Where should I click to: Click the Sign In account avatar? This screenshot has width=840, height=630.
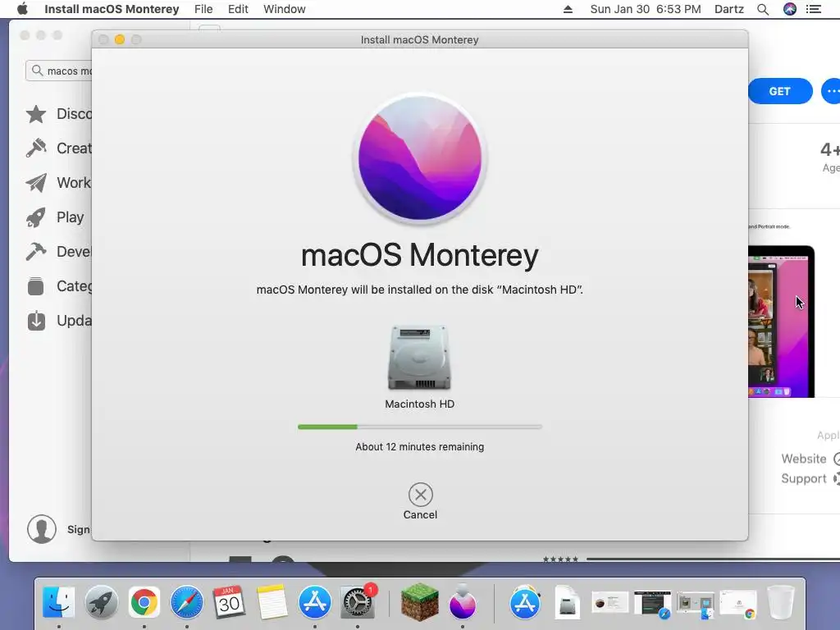(x=42, y=529)
